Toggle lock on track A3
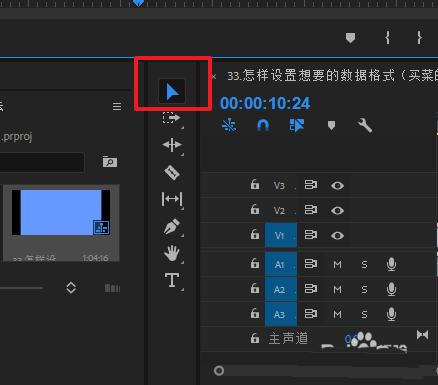 (255, 313)
